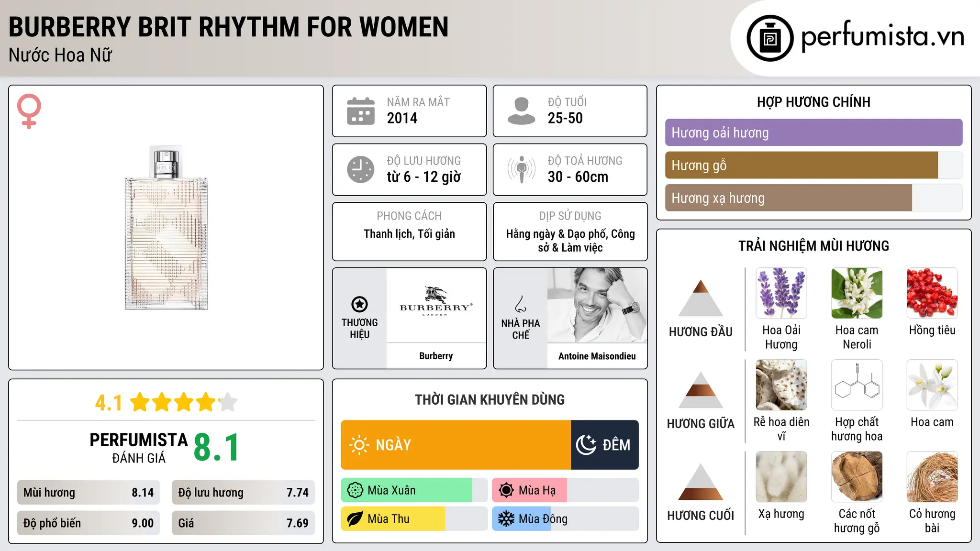980x551 pixels.
Task: Click the Độ phổ biến 9.00 score row
Action: click(x=89, y=523)
